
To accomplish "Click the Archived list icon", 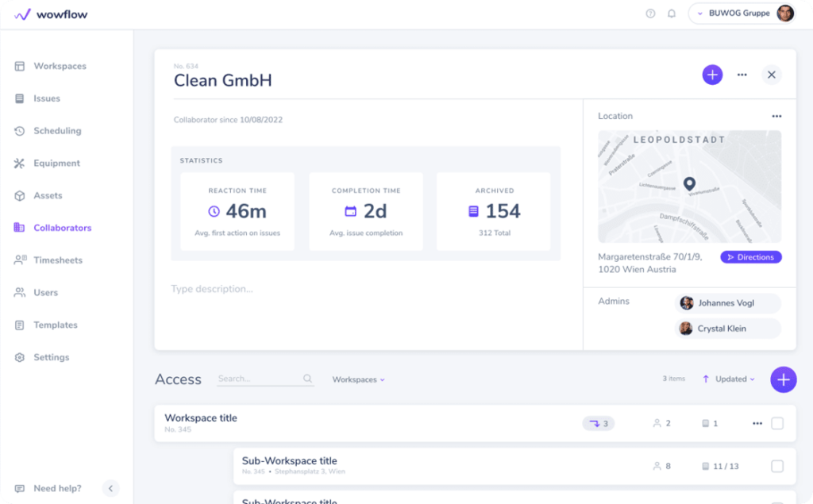I will 473,212.
